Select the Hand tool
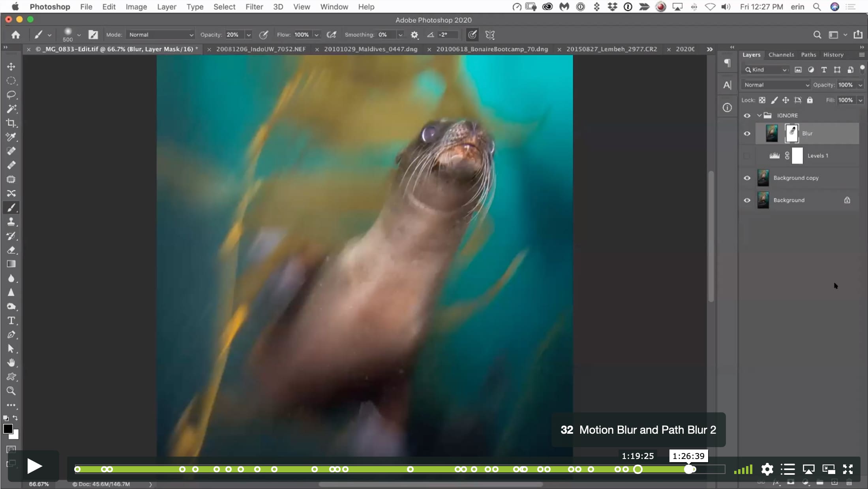The height and width of the screenshot is (489, 868). click(11, 363)
